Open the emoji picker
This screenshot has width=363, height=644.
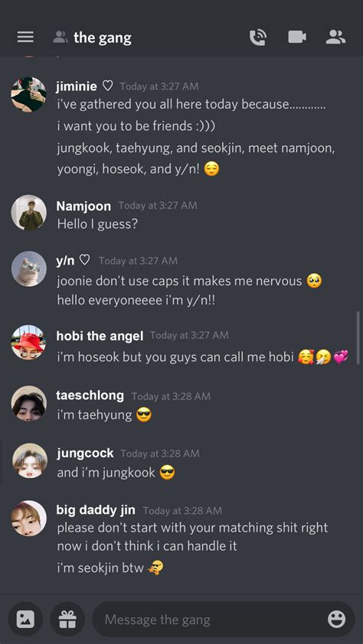[336, 619]
